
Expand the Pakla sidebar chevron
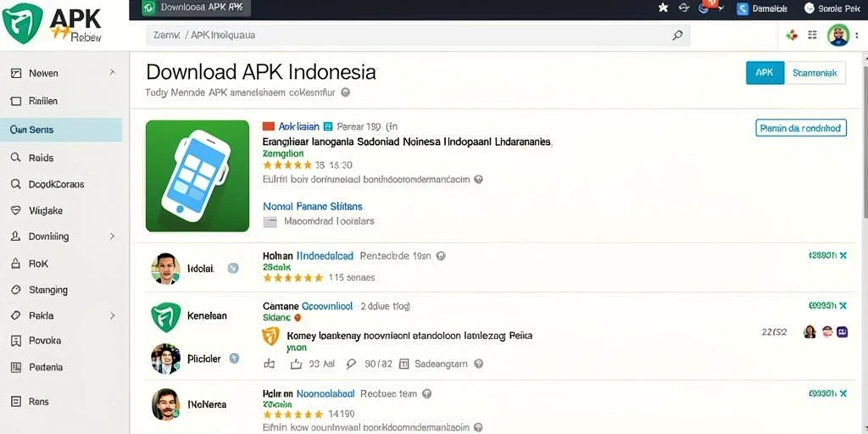click(x=113, y=315)
